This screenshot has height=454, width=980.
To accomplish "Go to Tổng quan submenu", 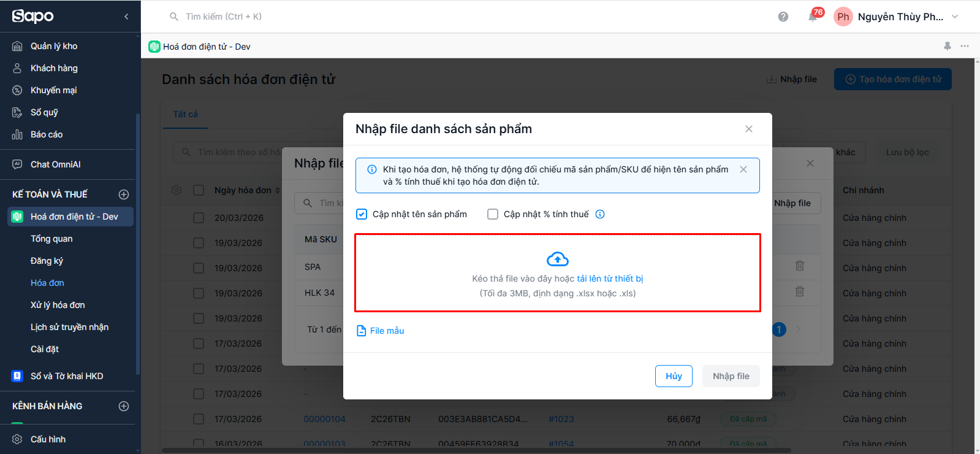I will (51, 239).
